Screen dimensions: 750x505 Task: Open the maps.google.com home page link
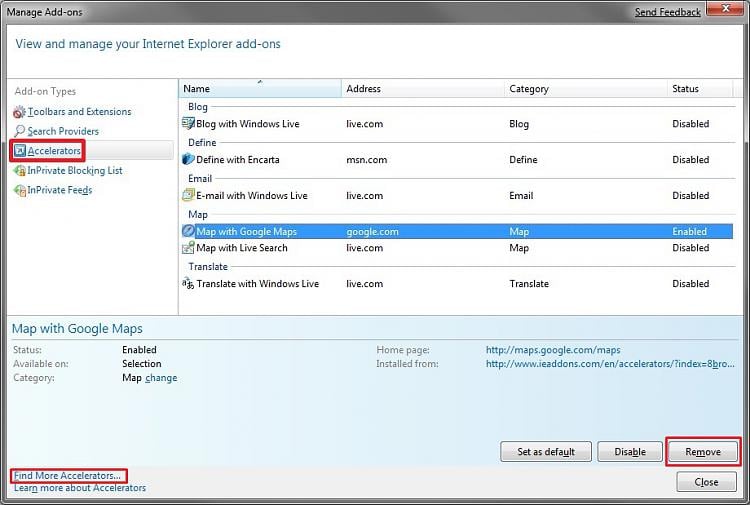coord(553,350)
